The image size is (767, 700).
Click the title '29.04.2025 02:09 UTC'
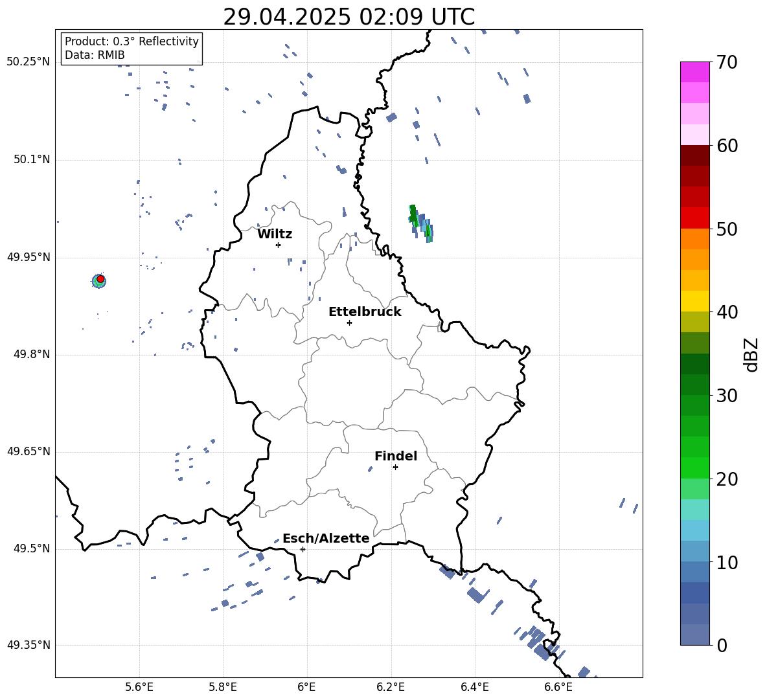[349, 17]
